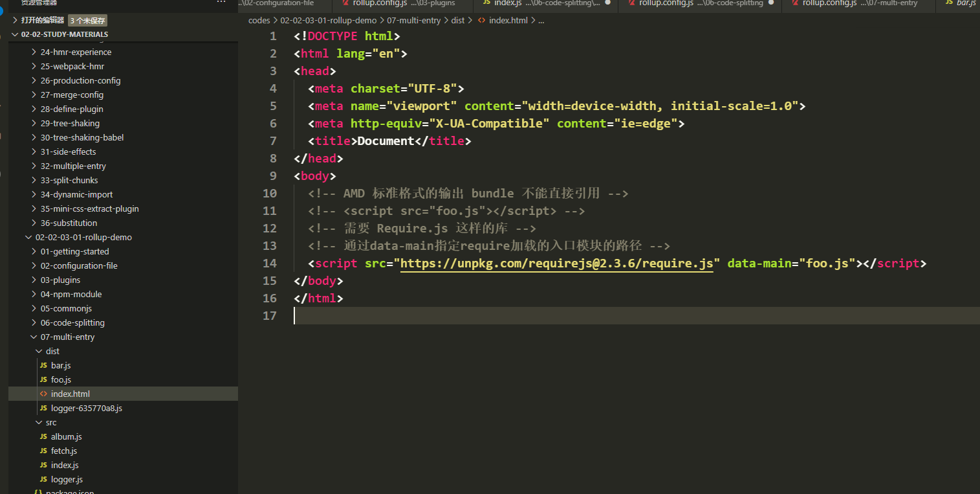Collapse the 02-02-03-01-rollup-demo folder
This screenshot has height=494, width=980.
(x=83, y=238)
